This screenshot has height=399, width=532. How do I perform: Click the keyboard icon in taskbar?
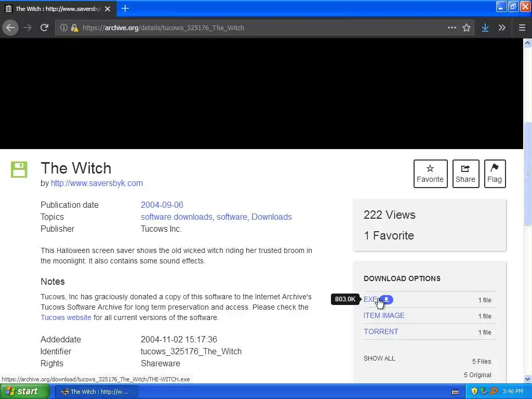(x=455, y=392)
